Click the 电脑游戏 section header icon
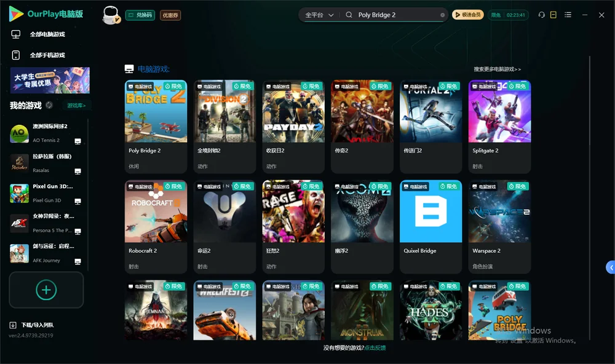 129,69
